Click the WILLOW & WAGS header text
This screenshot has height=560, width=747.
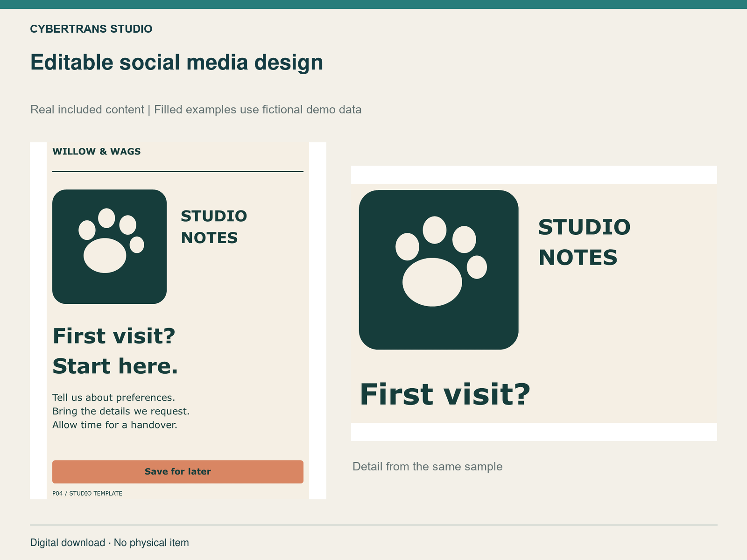pos(97,151)
